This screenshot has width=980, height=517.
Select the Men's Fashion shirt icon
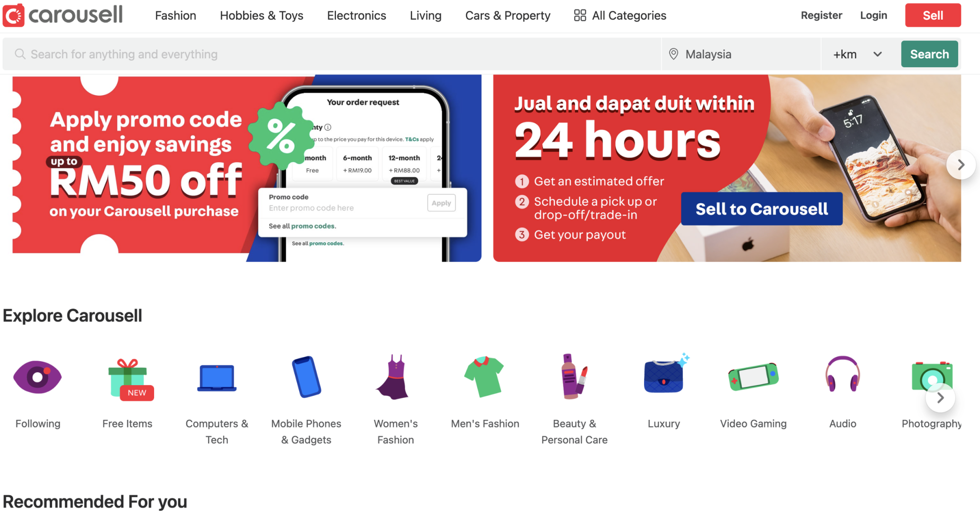[484, 377]
